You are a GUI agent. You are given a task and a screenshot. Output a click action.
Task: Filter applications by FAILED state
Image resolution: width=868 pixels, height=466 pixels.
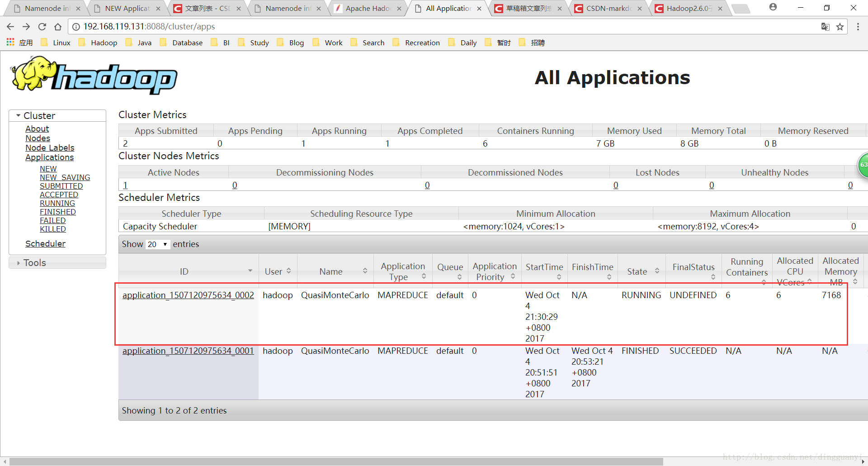pyautogui.click(x=53, y=220)
